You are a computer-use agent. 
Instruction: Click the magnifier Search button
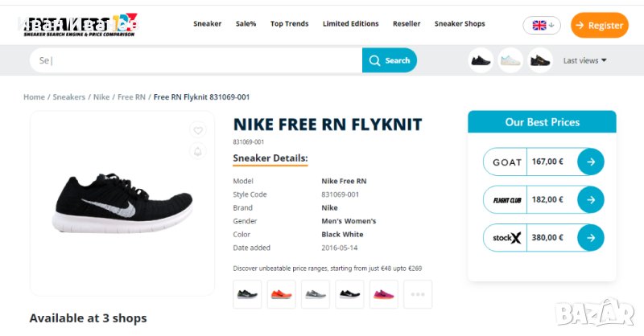390,60
